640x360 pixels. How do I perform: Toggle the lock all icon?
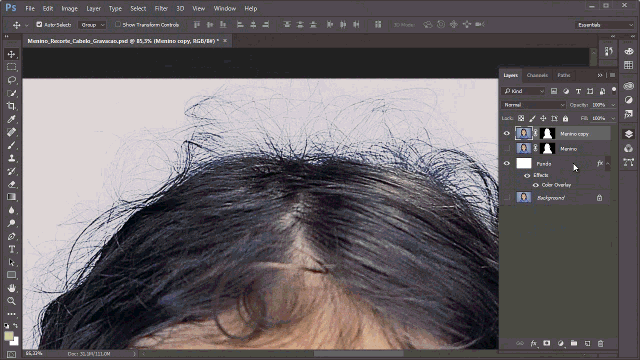pyautogui.click(x=565, y=118)
